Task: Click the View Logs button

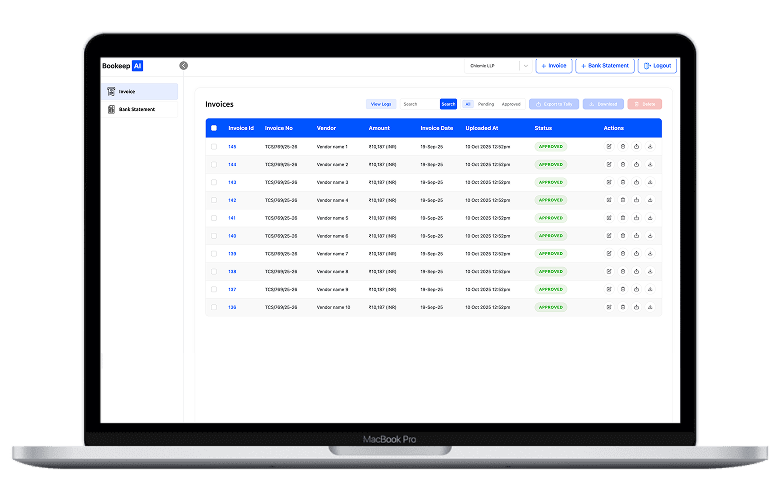Action: point(381,104)
